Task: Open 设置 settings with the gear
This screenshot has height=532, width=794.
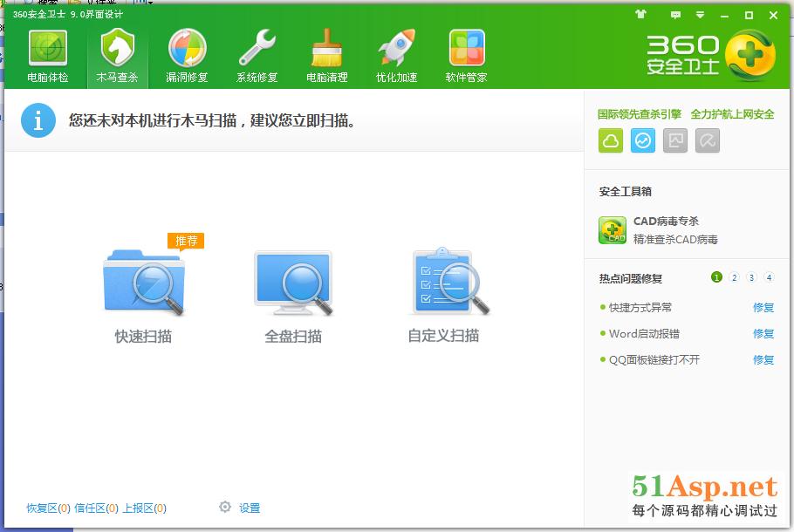Action: [240, 508]
